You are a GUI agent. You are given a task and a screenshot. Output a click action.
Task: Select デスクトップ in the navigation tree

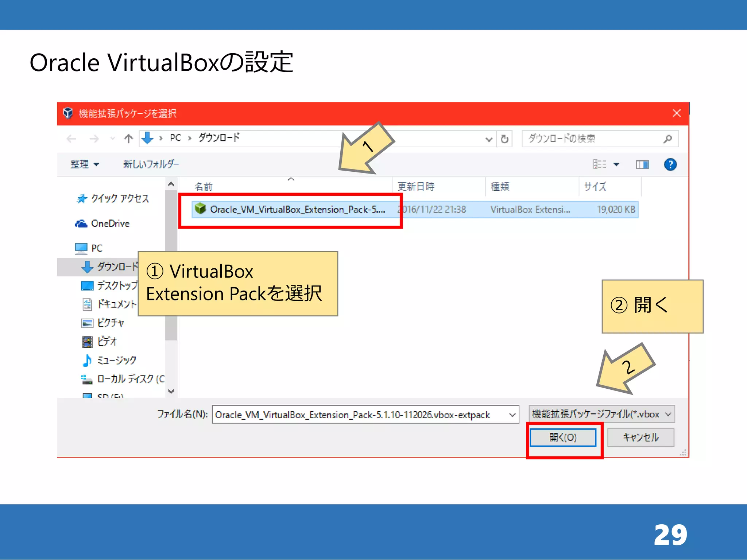[117, 285]
